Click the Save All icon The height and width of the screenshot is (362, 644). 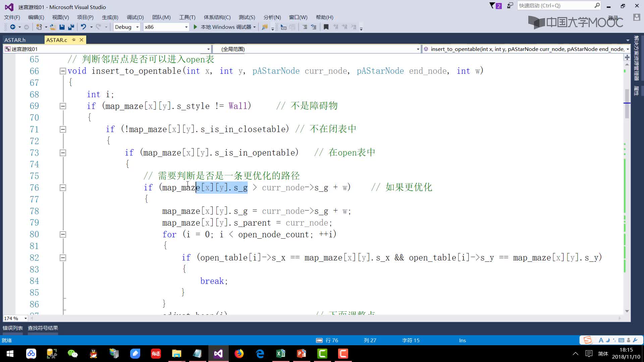tap(71, 27)
